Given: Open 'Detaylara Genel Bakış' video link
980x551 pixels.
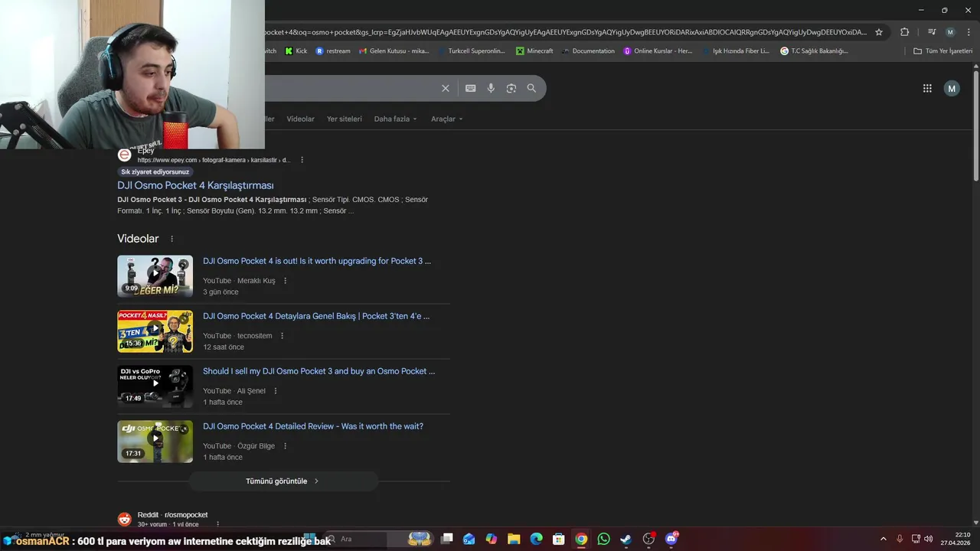Looking at the screenshot, I should coord(316,316).
